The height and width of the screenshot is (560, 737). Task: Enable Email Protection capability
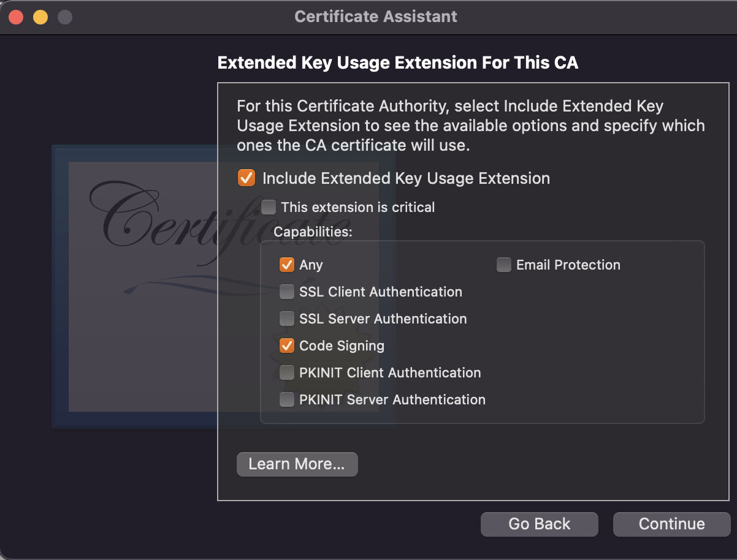point(504,265)
